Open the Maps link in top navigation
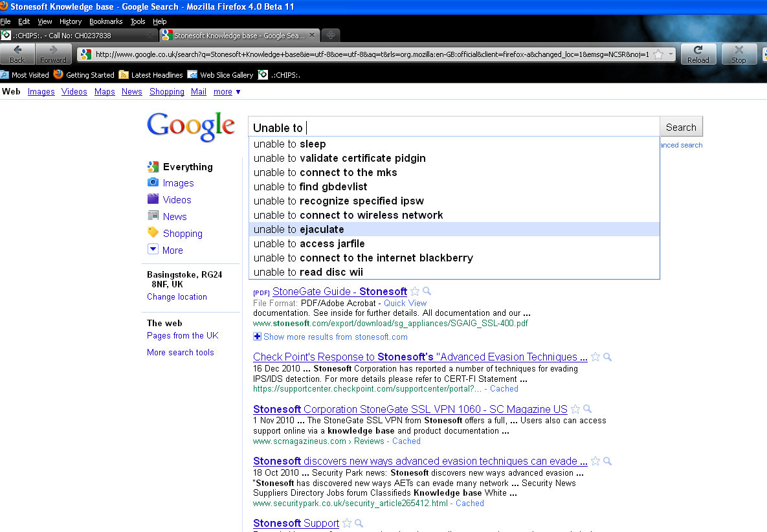 [105, 91]
